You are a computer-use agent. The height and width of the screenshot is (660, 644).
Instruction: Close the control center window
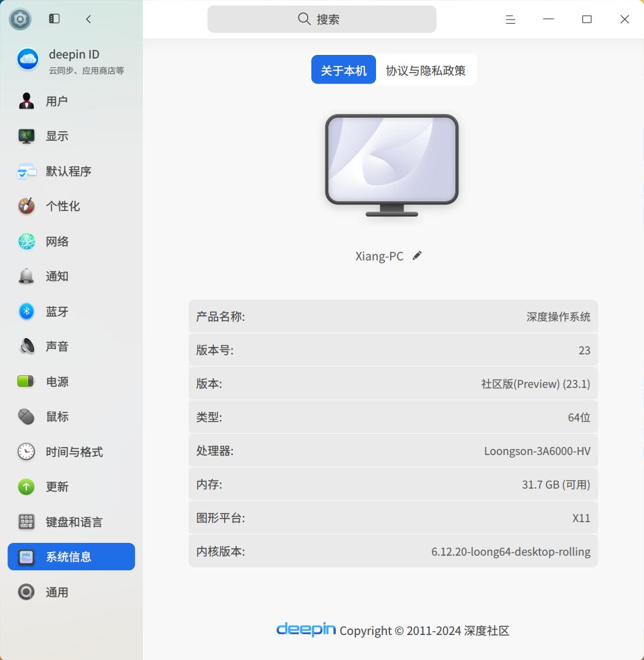624,20
